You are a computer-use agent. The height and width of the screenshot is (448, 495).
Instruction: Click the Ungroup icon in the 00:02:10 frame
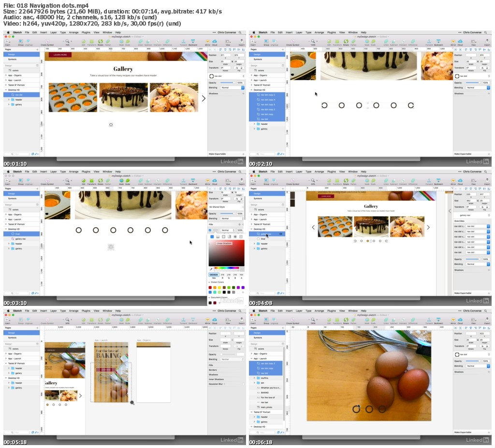coord(275,42)
